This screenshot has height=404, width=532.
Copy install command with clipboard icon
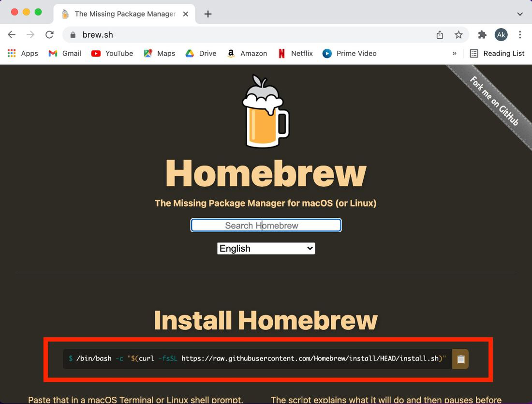[460, 359]
